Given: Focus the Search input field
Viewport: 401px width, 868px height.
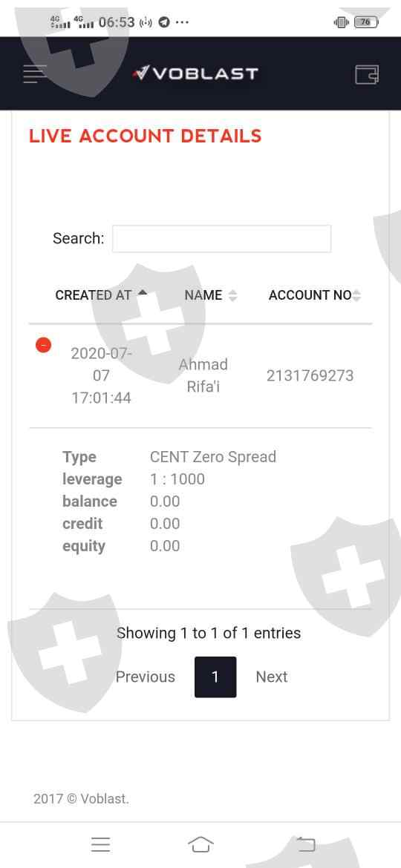Looking at the screenshot, I should tap(221, 239).
